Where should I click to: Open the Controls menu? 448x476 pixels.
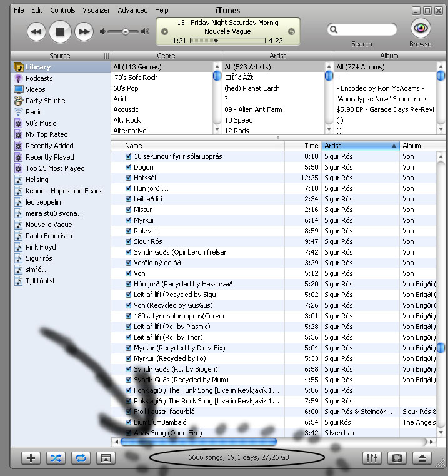(x=62, y=10)
